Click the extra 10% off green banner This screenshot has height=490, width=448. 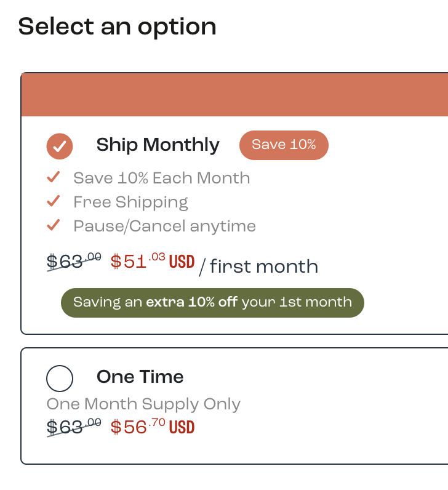pos(212,303)
